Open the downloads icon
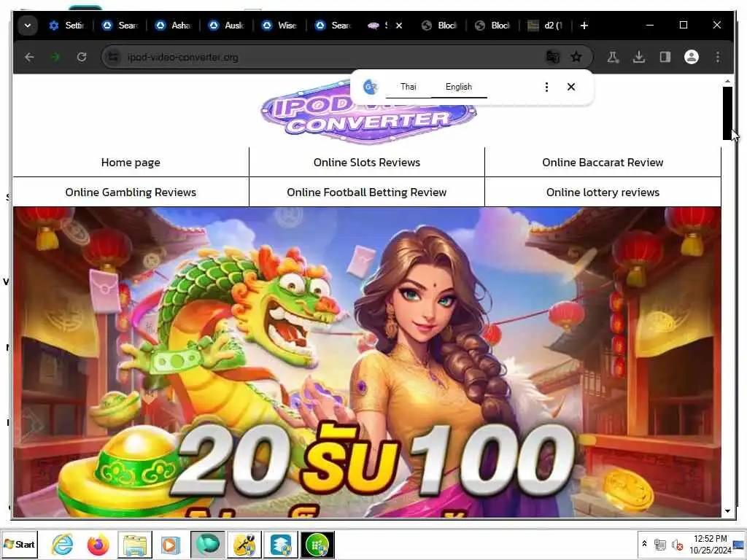The height and width of the screenshot is (560, 747). point(639,57)
